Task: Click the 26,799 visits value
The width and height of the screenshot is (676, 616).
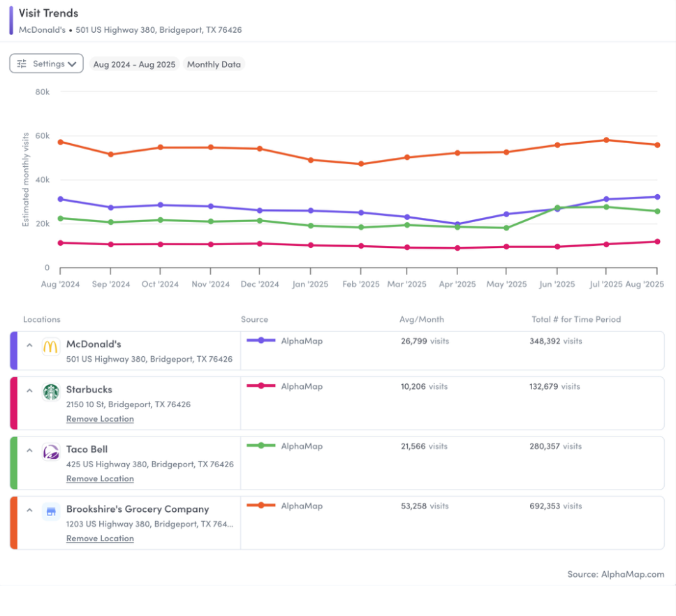Action: [x=425, y=341]
